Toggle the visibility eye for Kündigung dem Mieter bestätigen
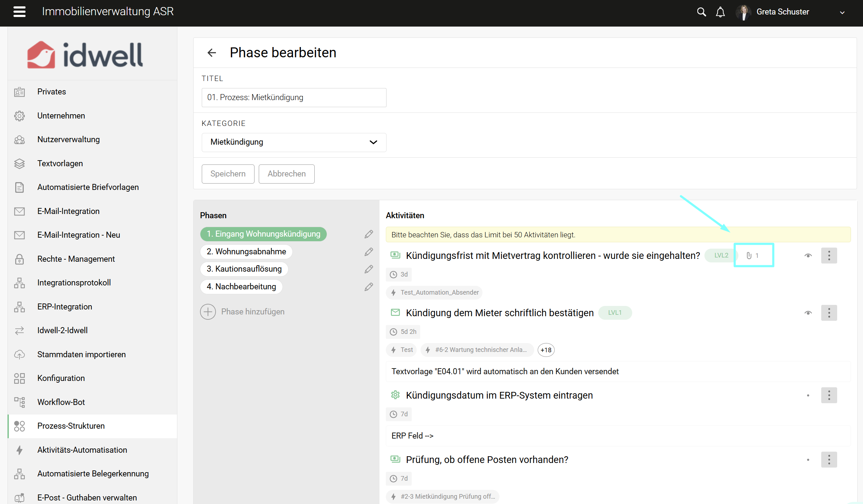 [x=808, y=313]
